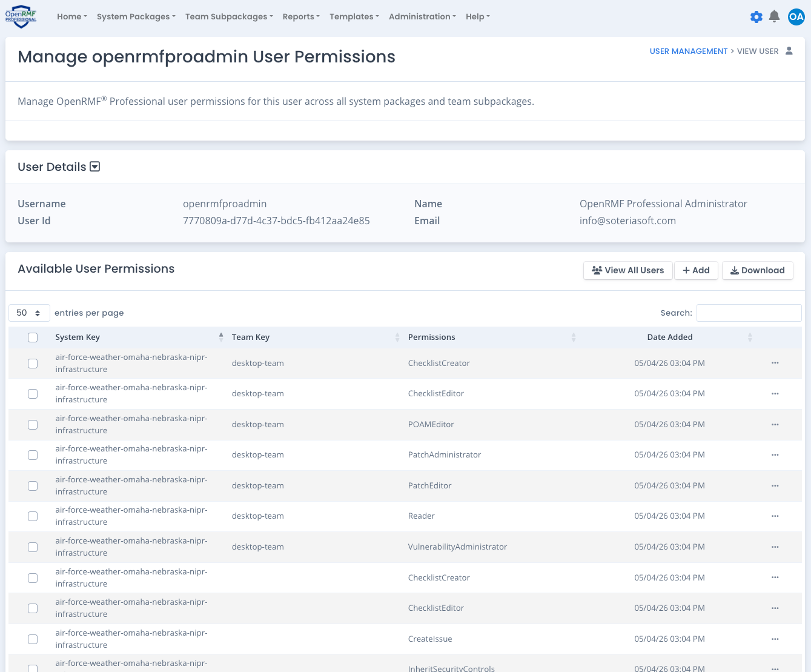This screenshot has height=672, width=811.
Task: Click the Download button
Action: pos(758,270)
